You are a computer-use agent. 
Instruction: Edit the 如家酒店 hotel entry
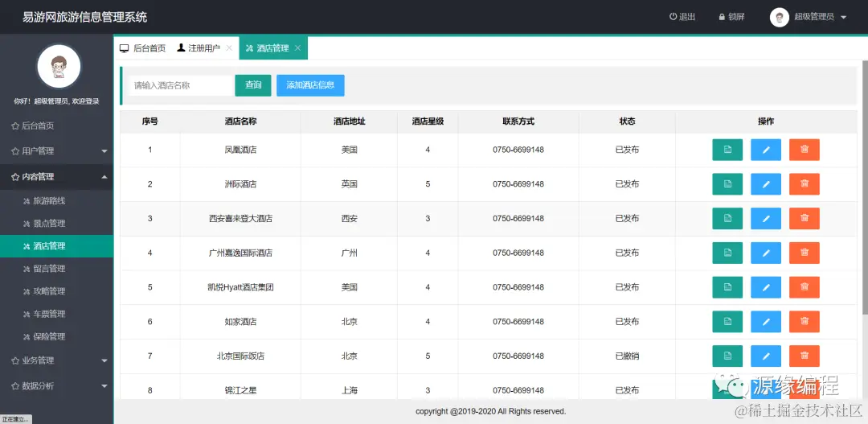click(x=766, y=322)
